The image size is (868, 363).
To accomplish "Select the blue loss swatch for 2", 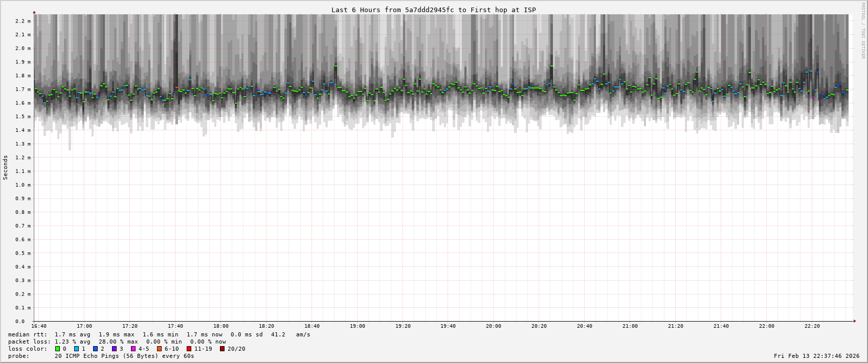I will coord(95,349).
